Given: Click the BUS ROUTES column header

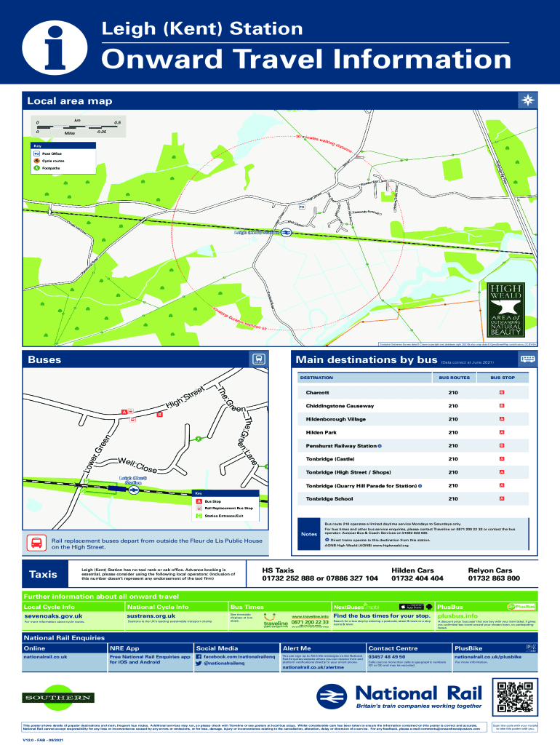Looking at the screenshot, I should pyautogui.click(x=453, y=378).
